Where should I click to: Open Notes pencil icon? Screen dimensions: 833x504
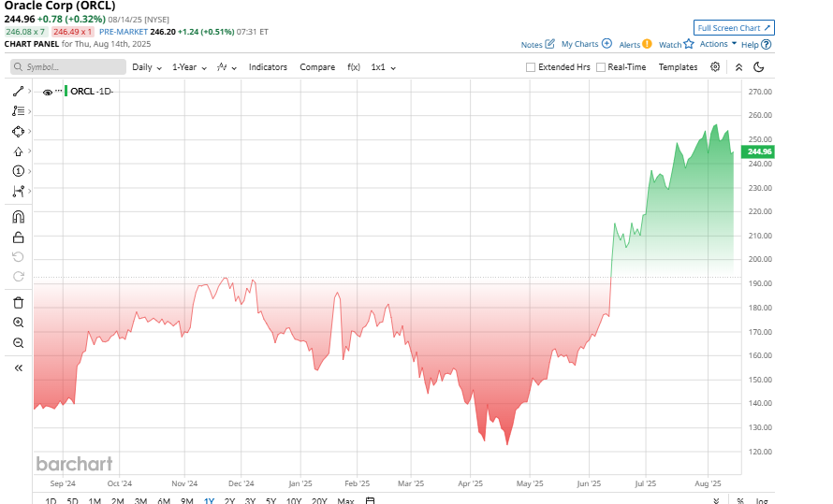[549, 44]
